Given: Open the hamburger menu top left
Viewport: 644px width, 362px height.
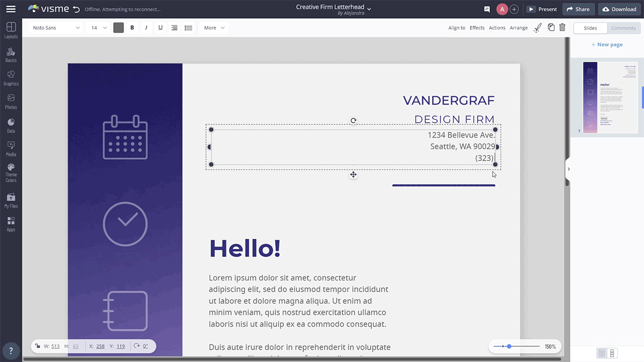Looking at the screenshot, I should [x=11, y=9].
